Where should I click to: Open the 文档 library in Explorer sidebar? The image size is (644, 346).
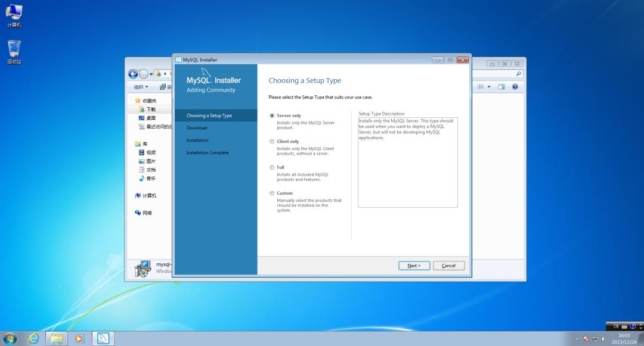click(147, 170)
